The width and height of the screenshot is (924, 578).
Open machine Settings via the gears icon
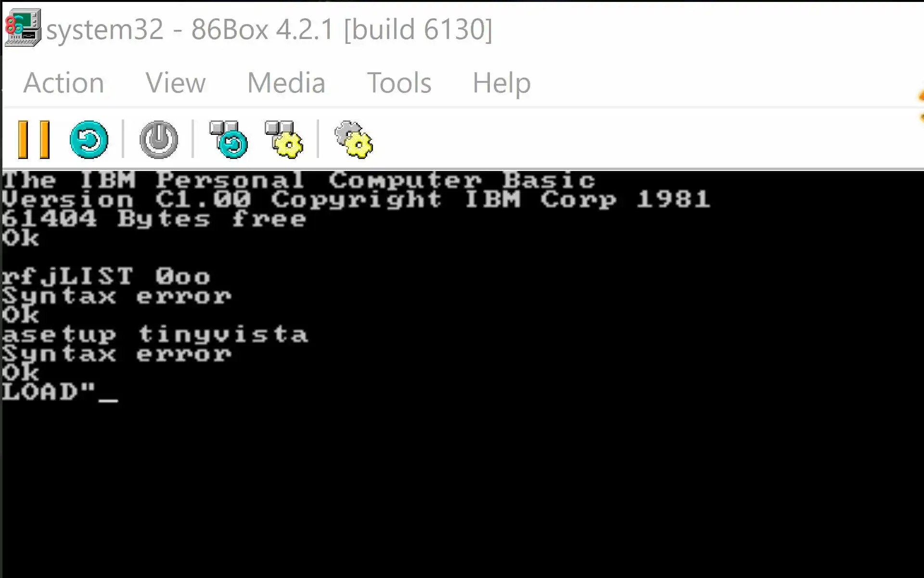click(354, 140)
